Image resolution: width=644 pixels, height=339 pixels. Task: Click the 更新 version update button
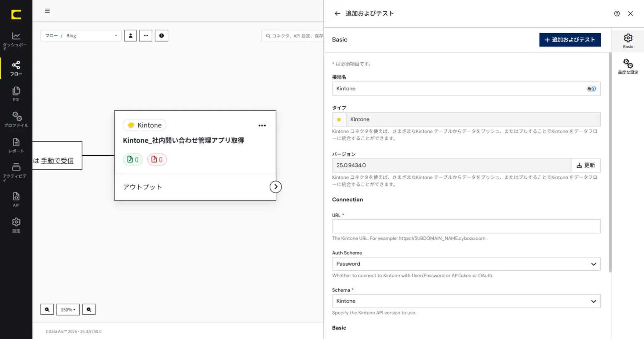coord(586,165)
